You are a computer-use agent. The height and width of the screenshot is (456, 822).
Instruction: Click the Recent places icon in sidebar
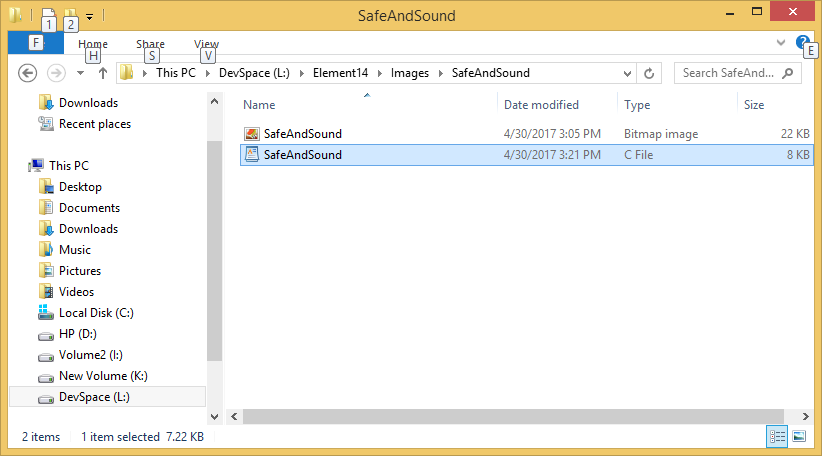45,124
